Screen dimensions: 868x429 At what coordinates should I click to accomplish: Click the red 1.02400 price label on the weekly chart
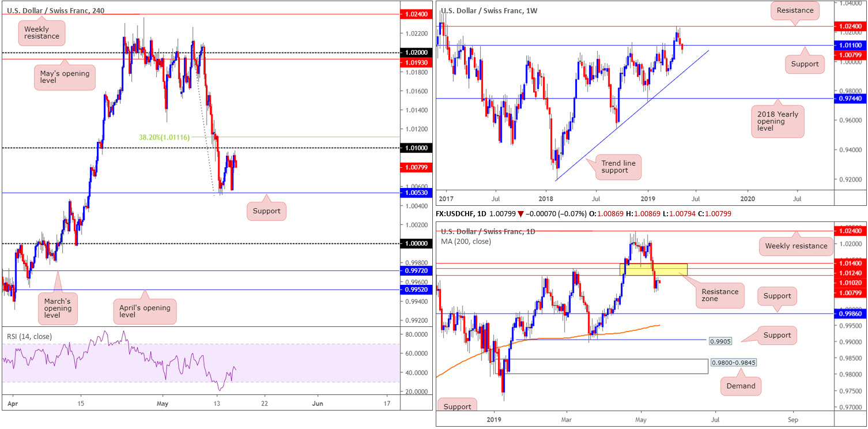(x=851, y=27)
